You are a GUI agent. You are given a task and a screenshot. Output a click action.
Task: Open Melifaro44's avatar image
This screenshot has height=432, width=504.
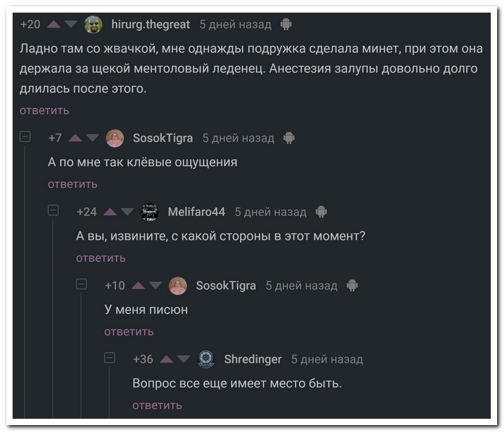point(149,212)
